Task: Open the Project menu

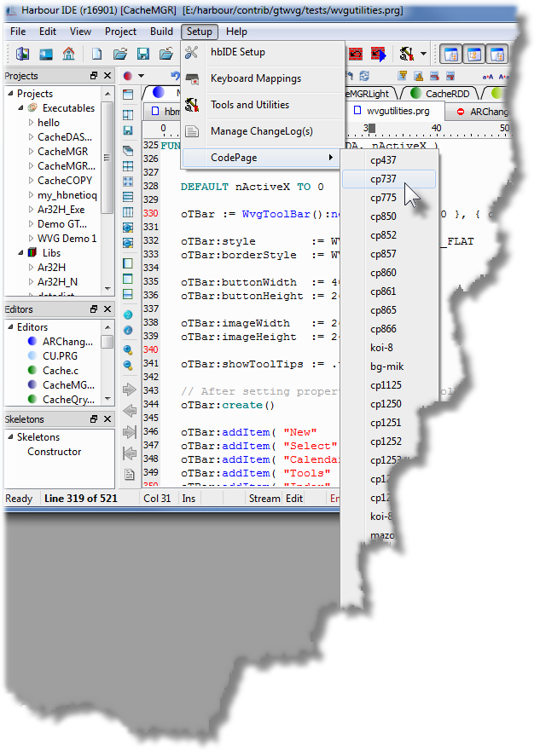Action: pyautogui.click(x=120, y=32)
